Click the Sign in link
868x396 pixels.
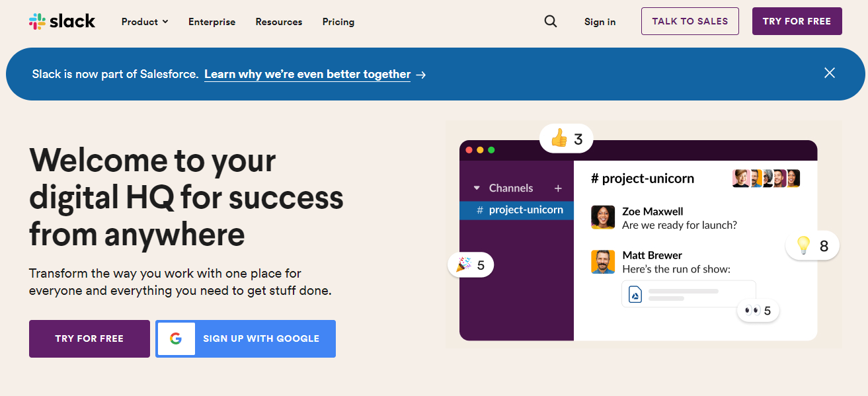coord(600,22)
